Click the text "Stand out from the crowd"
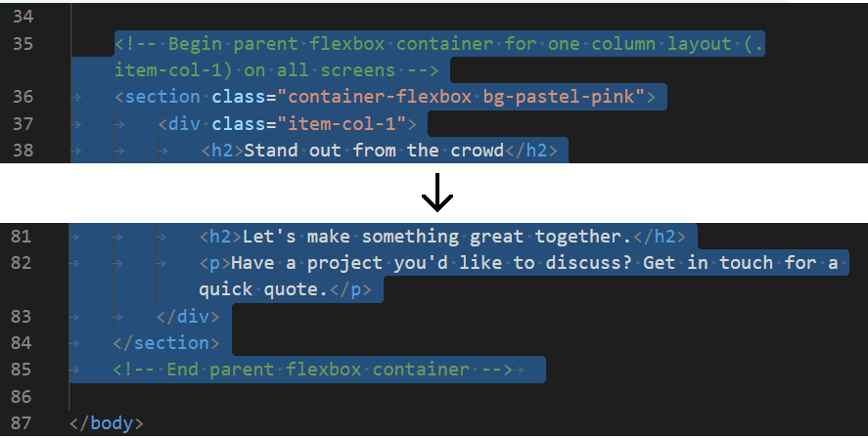The height and width of the screenshot is (439, 868). [374, 150]
